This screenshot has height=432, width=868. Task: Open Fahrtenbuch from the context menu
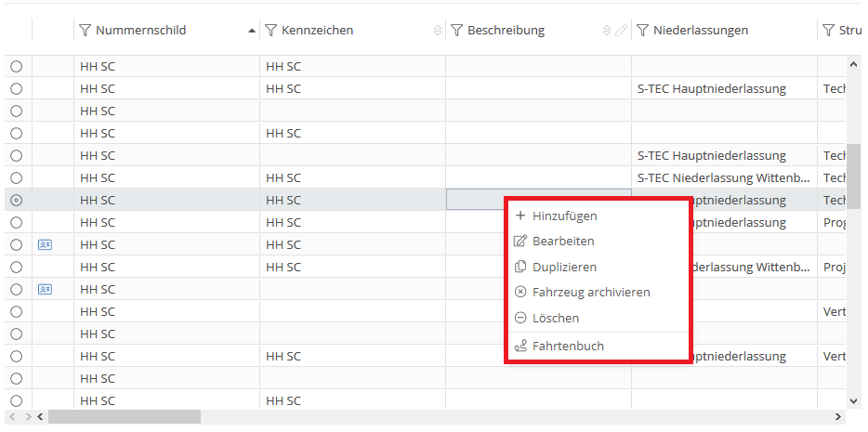[x=567, y=347]
